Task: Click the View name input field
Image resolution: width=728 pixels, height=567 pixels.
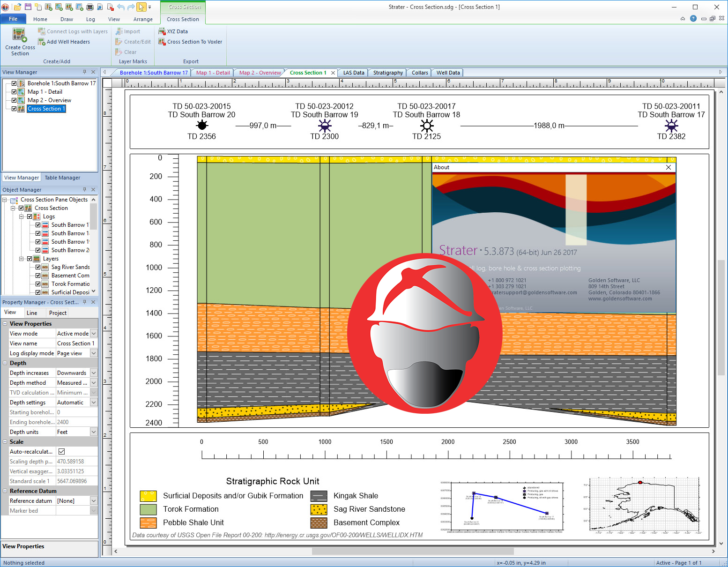Action: [76, 343]
